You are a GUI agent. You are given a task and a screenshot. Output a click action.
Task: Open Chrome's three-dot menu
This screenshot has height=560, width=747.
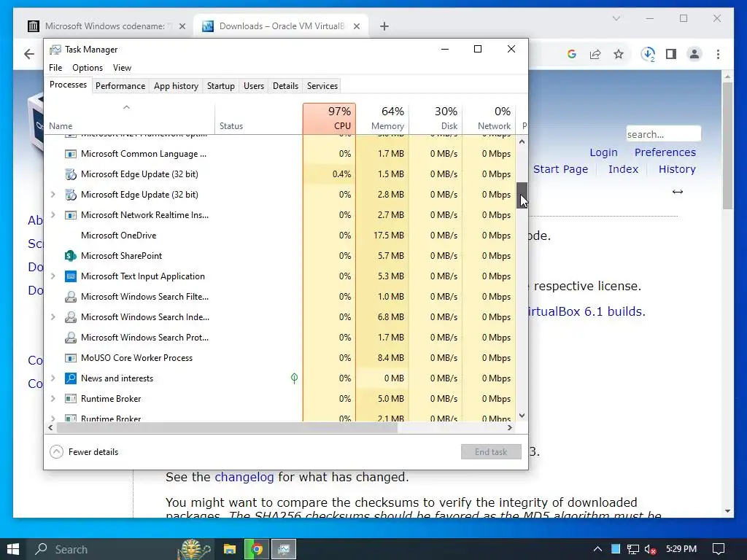click(x=718, y=54)
